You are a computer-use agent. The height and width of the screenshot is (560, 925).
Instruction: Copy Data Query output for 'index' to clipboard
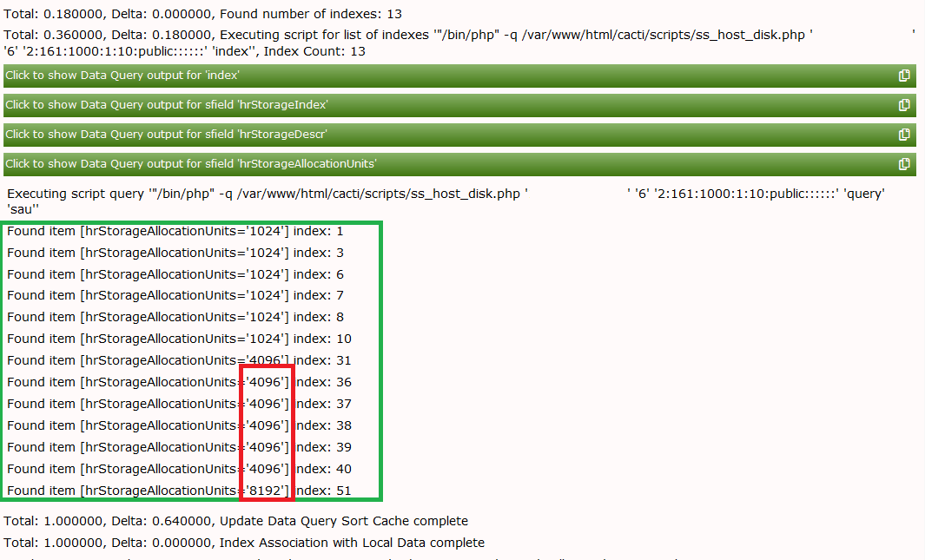[904, 76]
